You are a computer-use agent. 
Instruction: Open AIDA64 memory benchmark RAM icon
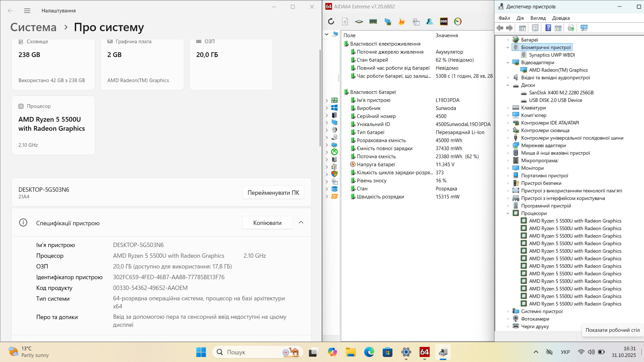373,21
